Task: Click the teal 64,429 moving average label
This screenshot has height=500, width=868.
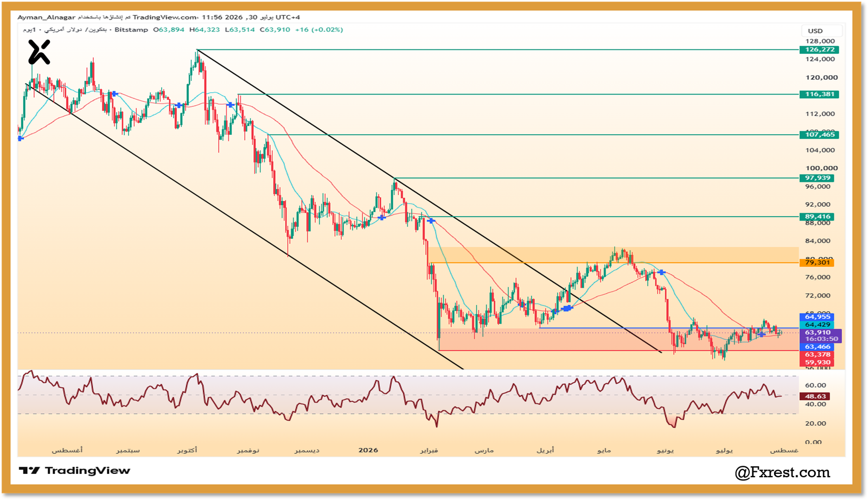Action: click(x=817, y=325)
